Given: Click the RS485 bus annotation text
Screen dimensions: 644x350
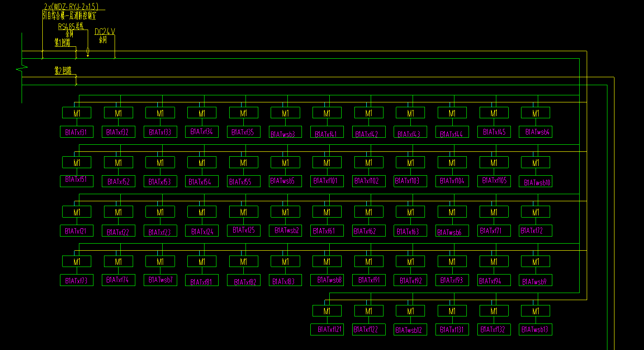Looking at the screenshot, I should pyautogui.click(x=71, y=26).
